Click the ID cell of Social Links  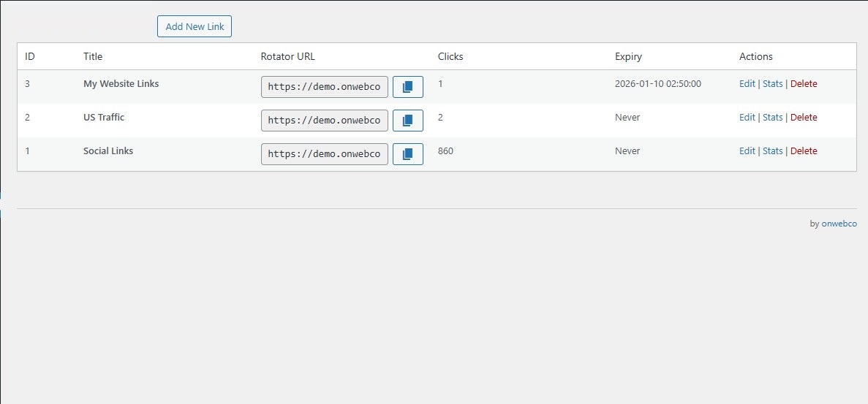coord(28,151)
